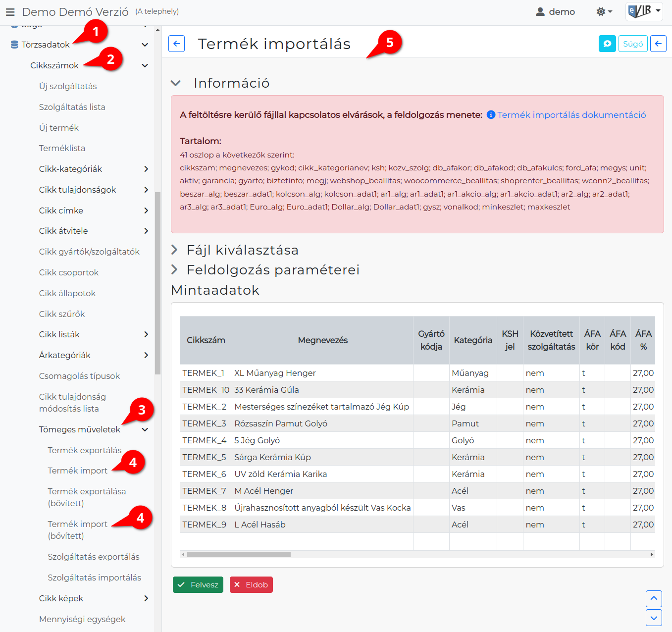Select Szolgáltatás exportálás menu item

(x=94, y=557)
